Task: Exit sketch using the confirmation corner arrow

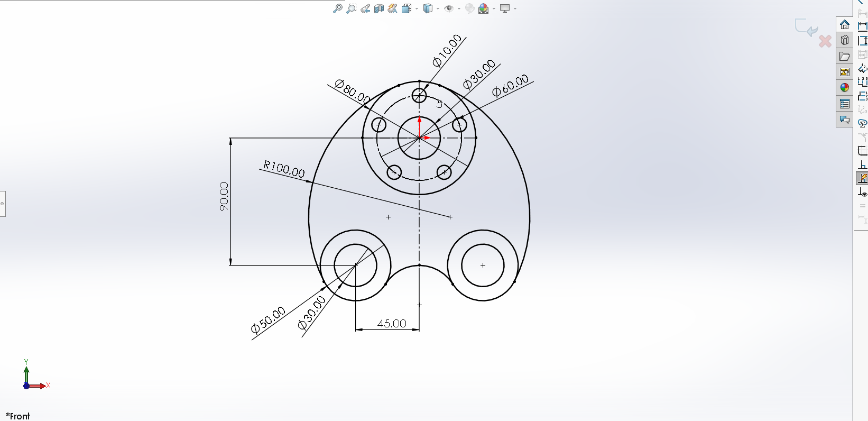Action: (x=806, y=27)
